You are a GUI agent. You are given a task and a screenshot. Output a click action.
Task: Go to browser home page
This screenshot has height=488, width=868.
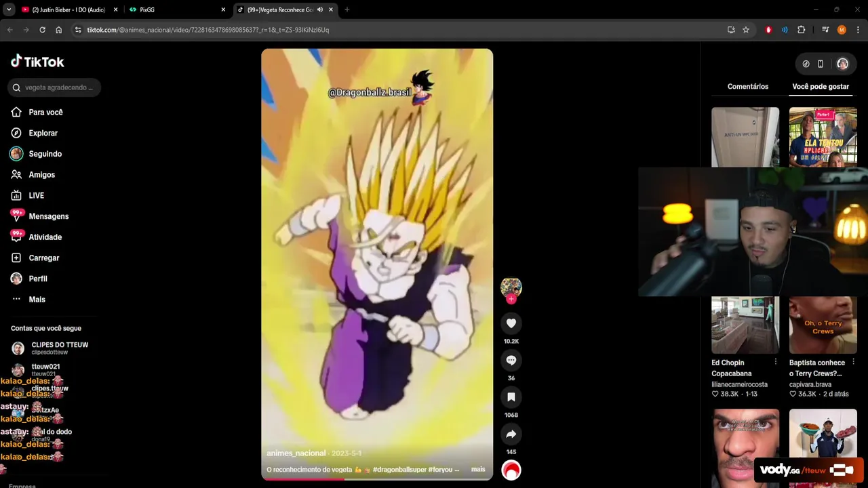(x=59, y=30)
